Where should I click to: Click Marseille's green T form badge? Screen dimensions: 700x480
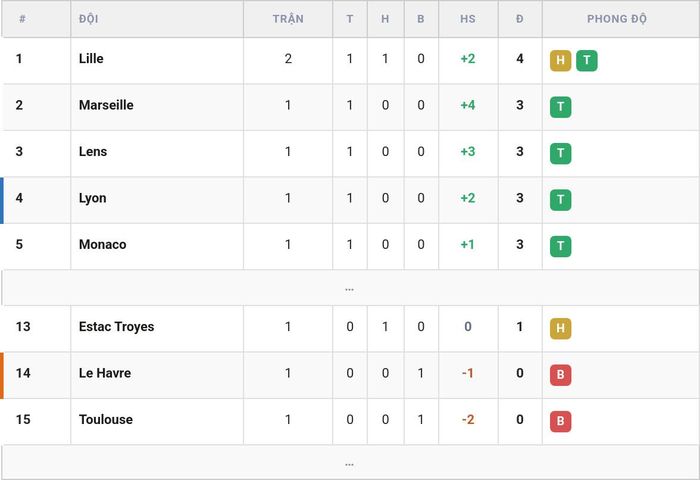(x=560, y=107)
